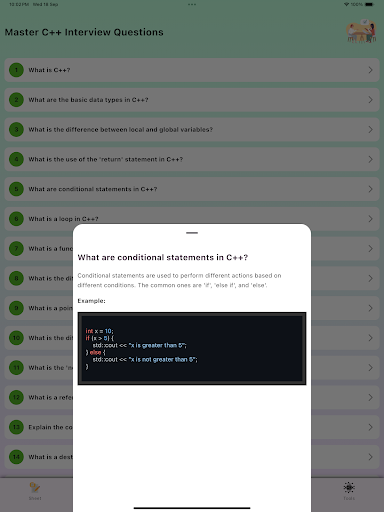Tap the green number 14 badge

[x=16, y=457]
